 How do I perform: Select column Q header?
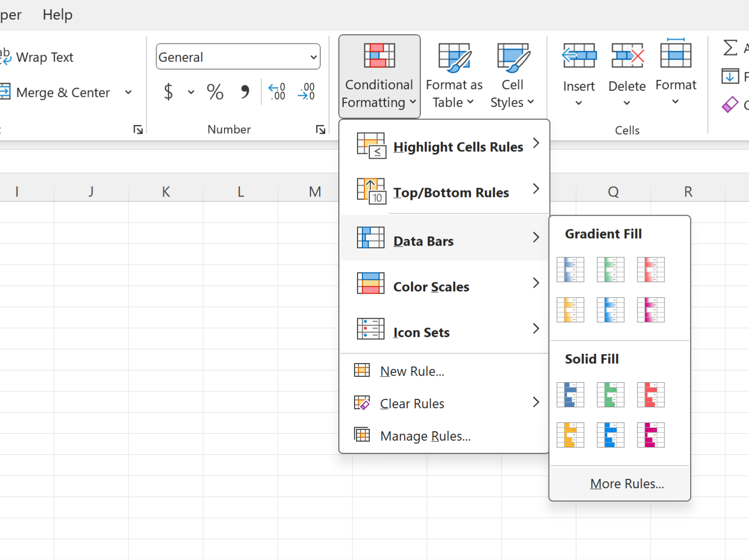[x=613, y=192]
